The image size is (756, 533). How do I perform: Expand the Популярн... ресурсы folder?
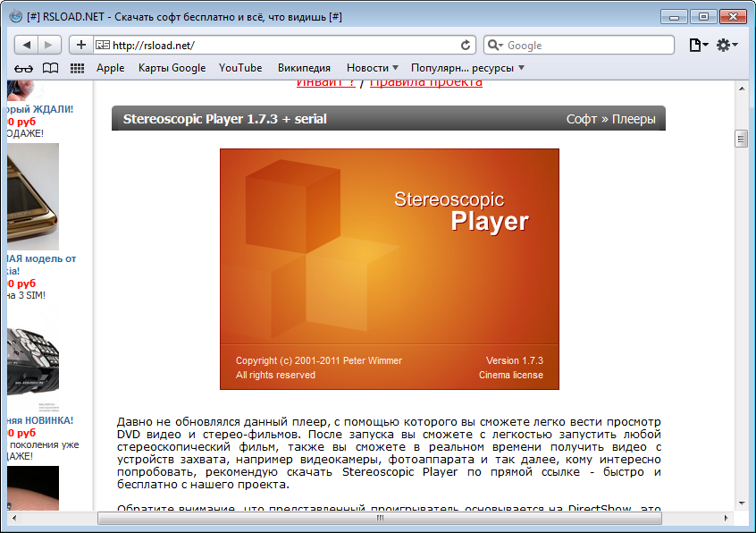point(467,68)
